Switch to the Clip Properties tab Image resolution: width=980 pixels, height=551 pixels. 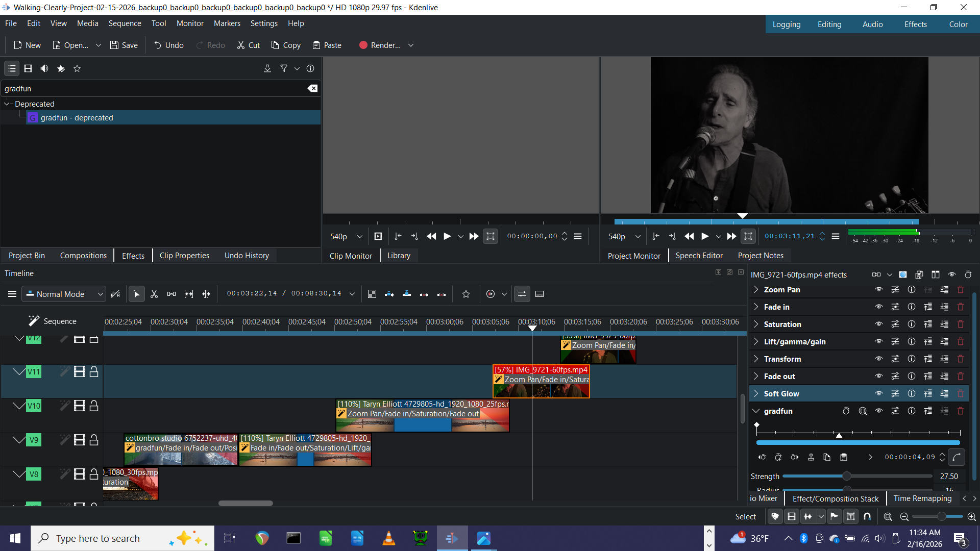tap(184, 256)
